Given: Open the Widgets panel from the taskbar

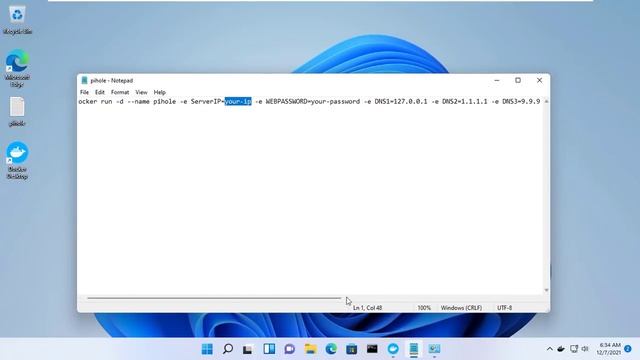Looking at the screenshot, I should pos(269,349).
